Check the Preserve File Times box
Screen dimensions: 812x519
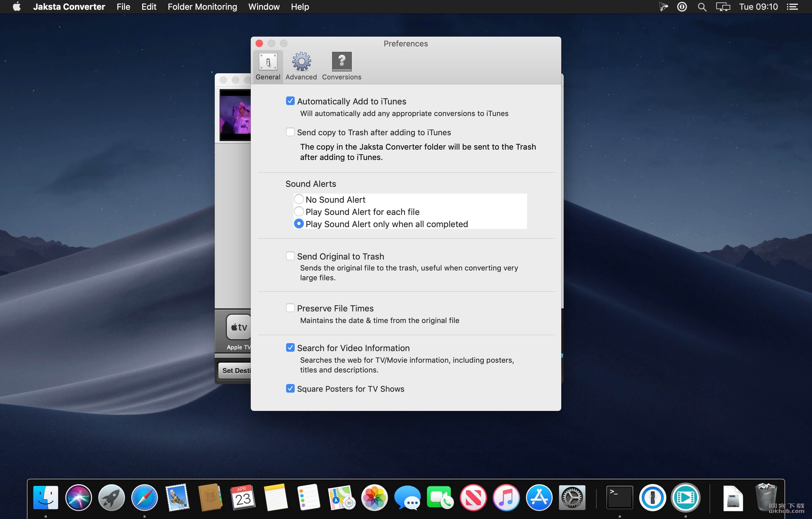click(290, 308)
